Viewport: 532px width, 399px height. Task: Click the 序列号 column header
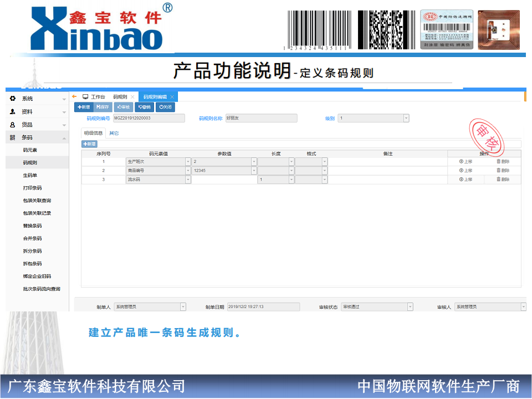tap(104, 154)
